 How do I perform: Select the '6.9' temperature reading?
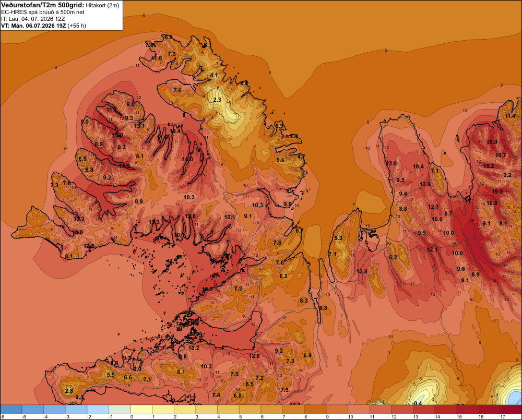point(307,355)
